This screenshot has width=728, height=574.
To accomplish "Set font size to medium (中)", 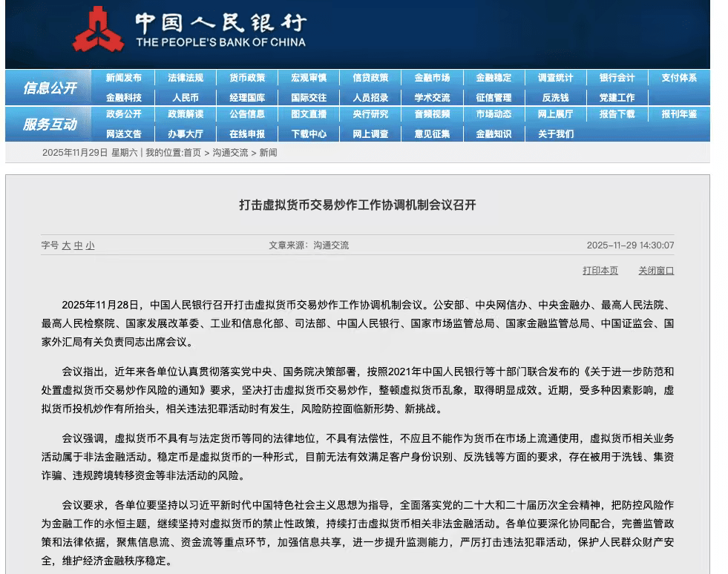I will click(x=78, y=245).
